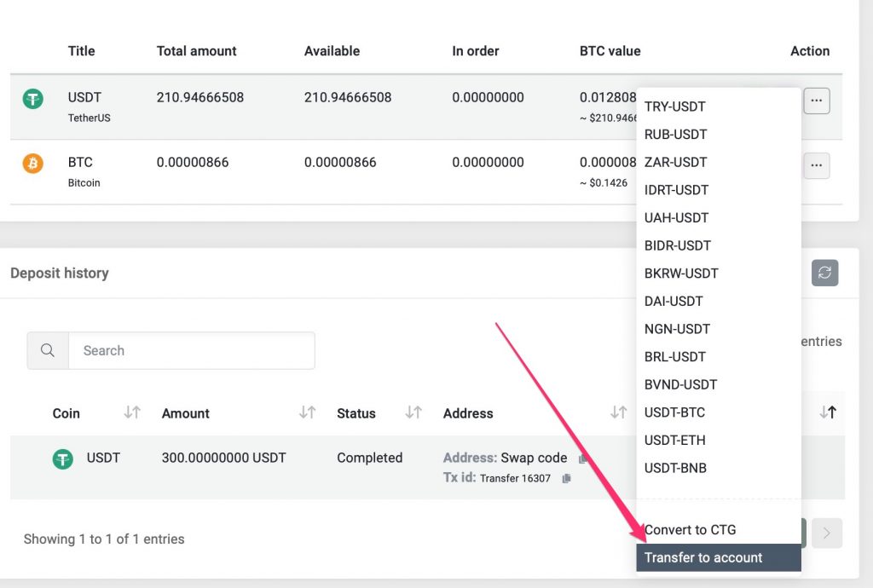
Task: Click the Transfer 16307 transaction id text
Action: point(515,478)
